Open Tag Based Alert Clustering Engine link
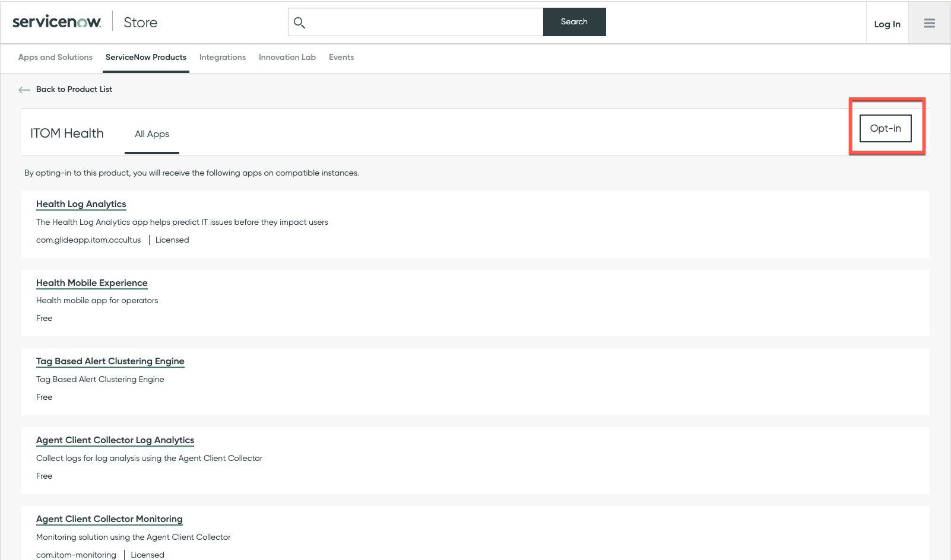The image size is (951, 560). tap(110, 361)
